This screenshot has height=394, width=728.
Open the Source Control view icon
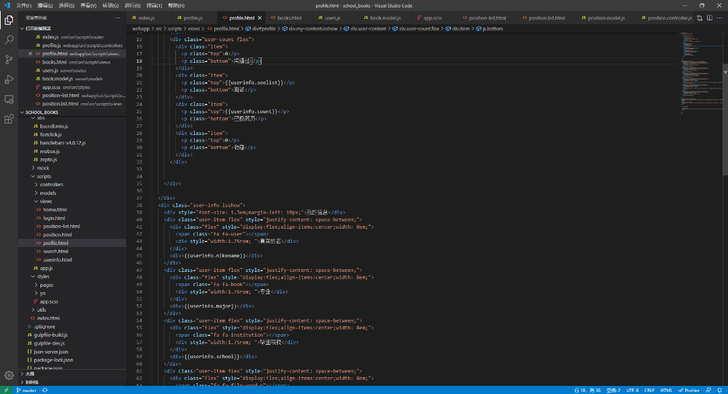pos(9,60)
